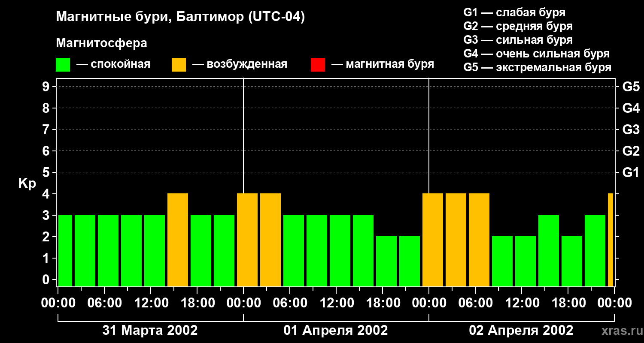Image resolution: width=644 pixels, height=343 pixels.
Task: Click the orange bar at 03:00 on 01 Апреля
Action: coord(270,240)
